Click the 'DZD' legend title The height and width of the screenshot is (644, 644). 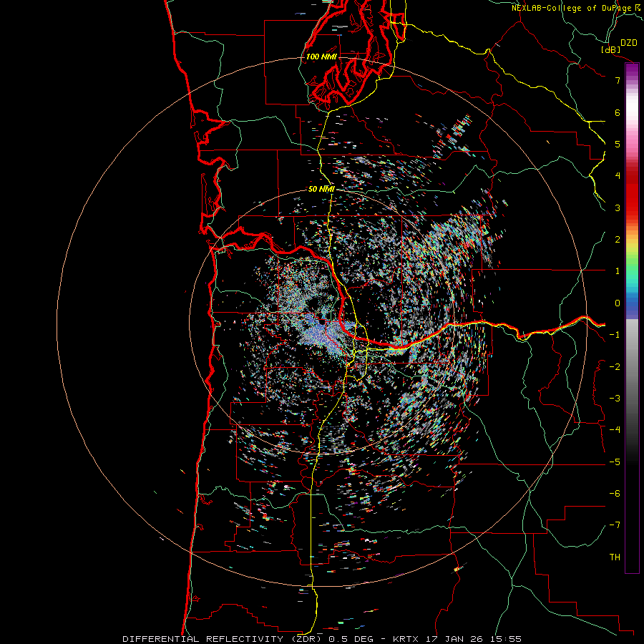(629, 43)
